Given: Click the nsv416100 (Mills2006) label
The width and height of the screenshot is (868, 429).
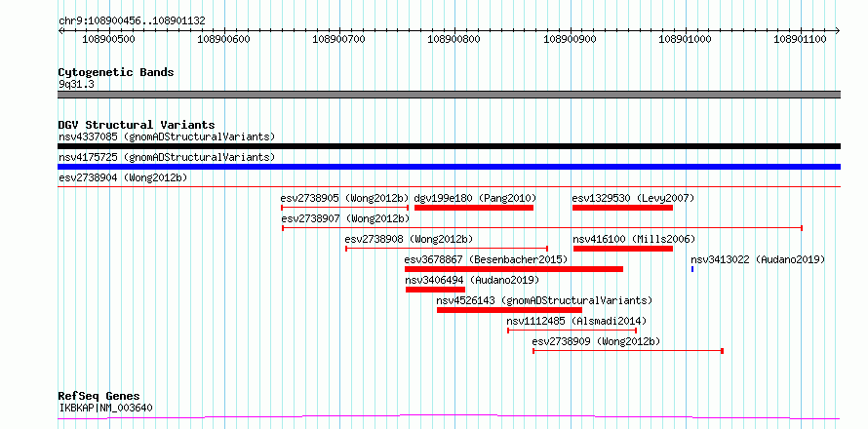Looking at the screenshot, I should (x=634, y=239).
